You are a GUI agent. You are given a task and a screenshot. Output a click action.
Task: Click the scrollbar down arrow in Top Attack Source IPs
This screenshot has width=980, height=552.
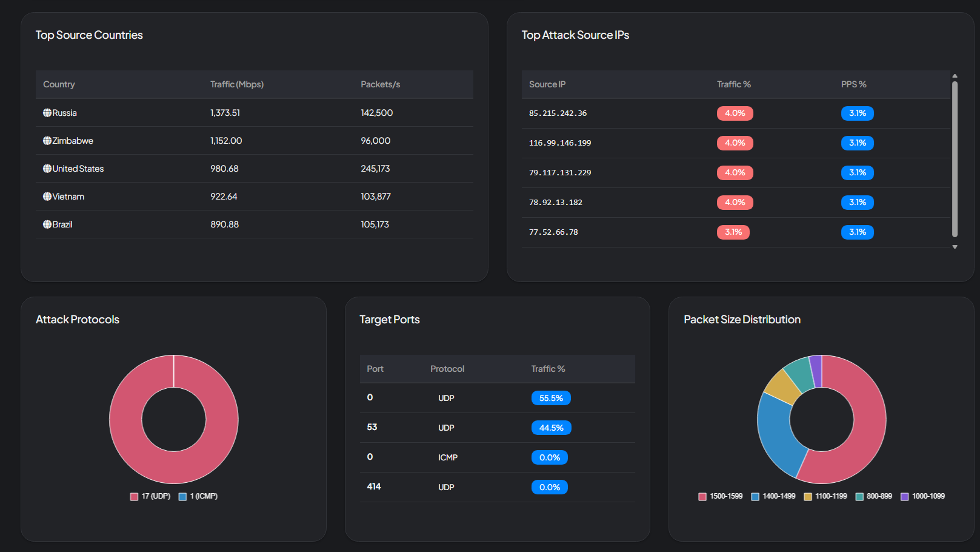(x=956, y=247)
